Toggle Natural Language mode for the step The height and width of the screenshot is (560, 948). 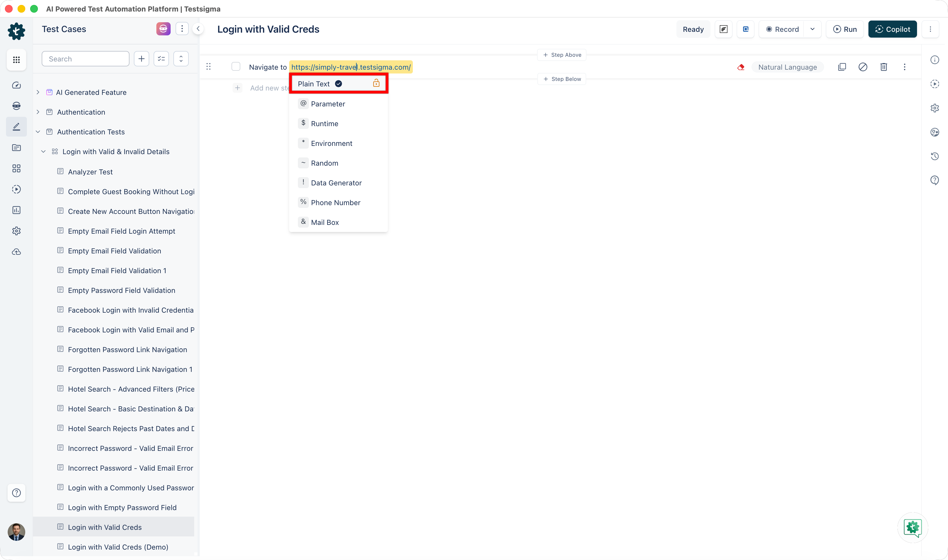coord(788,67)
